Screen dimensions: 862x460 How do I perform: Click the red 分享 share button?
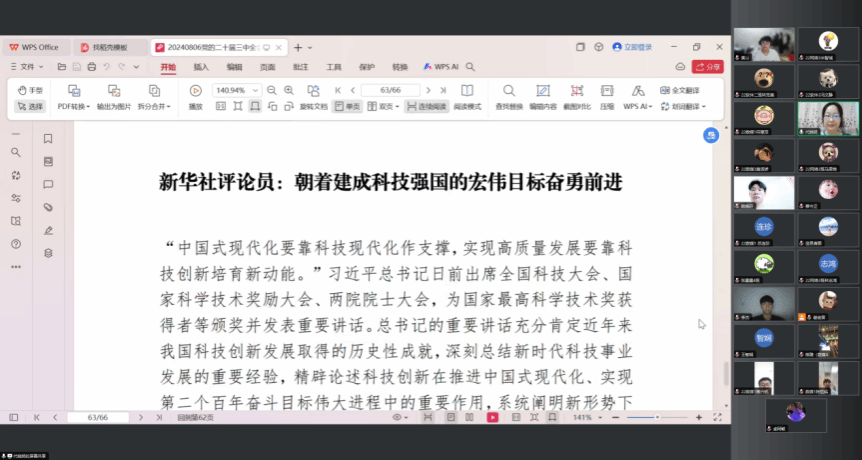pyautogui.click(x=708, y=67)
